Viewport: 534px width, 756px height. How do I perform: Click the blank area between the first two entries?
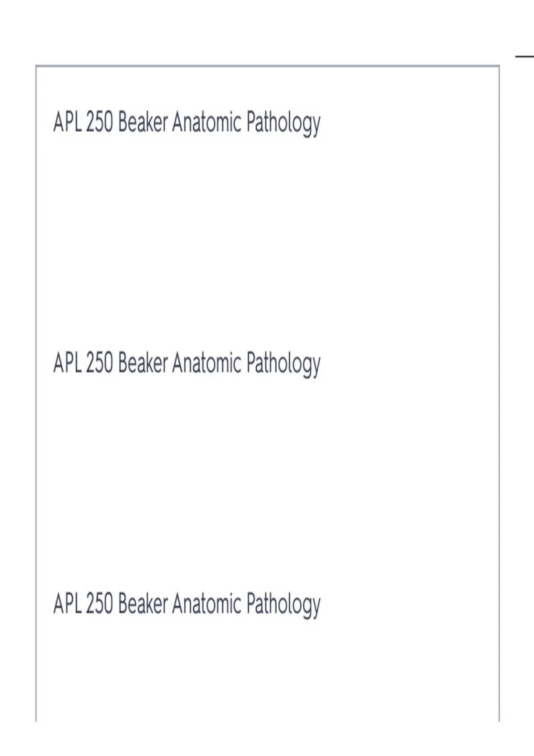267,245
